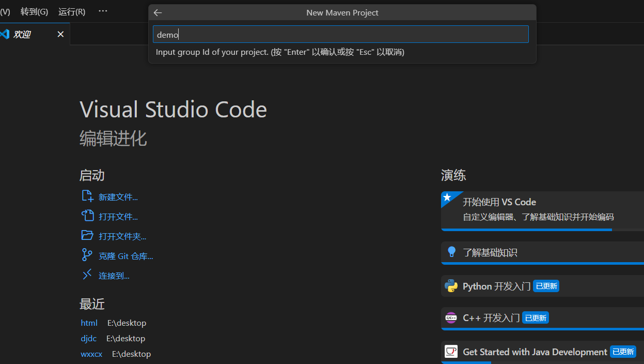Click the New Maven Project title text

pyautogui.click(x=342, y=13)
